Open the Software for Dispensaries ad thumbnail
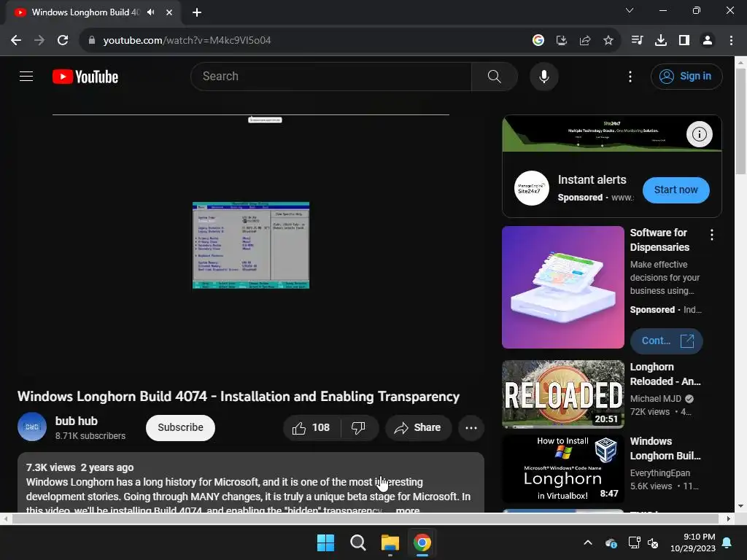747x560 pixels. point(562,287)
